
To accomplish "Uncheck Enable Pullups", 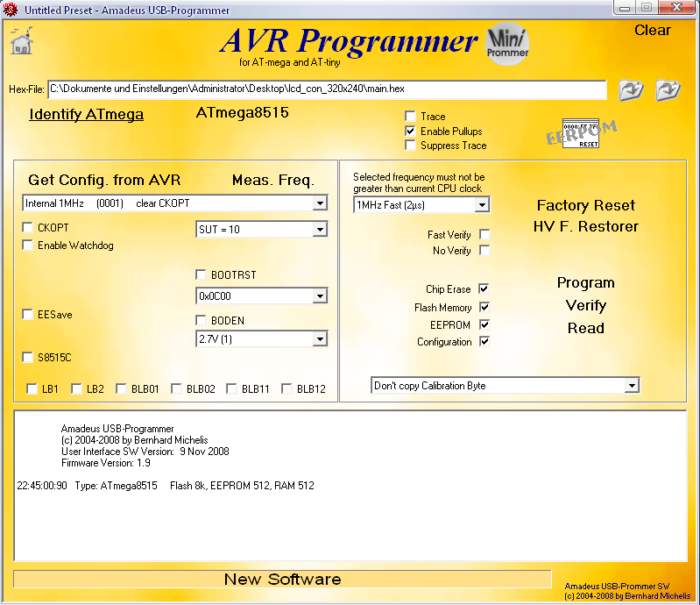I will pyautogui.click(x=410, y=131).
